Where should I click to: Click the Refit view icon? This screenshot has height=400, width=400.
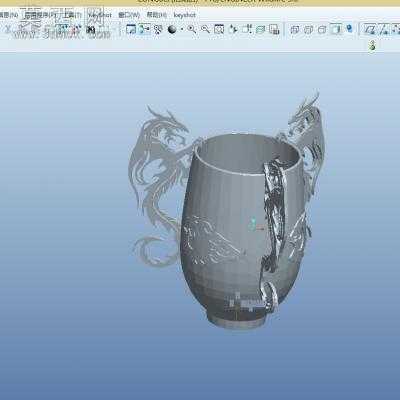[x=219, y=29]
